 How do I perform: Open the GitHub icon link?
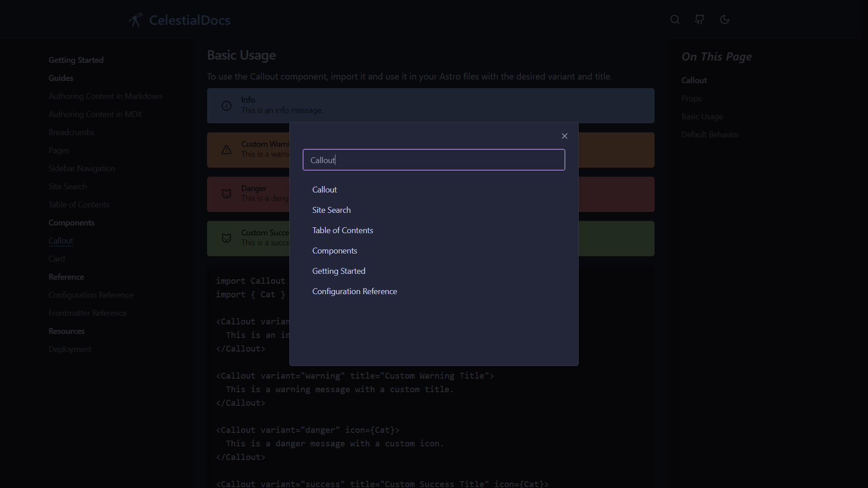(699, 19)
